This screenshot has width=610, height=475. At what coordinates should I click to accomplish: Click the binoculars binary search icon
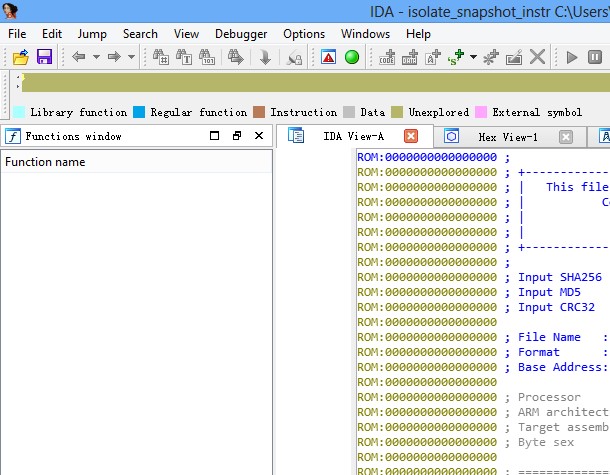point(207,57)
